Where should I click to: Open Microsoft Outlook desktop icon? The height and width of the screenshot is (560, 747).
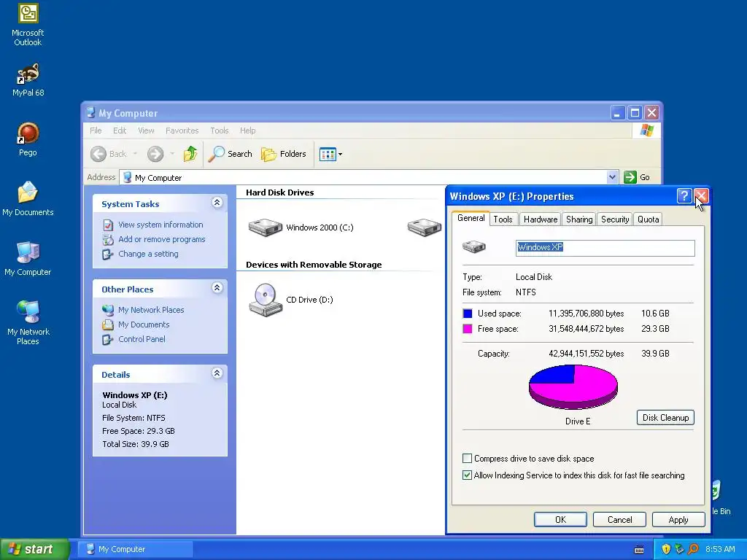click(x=28, y=25)
